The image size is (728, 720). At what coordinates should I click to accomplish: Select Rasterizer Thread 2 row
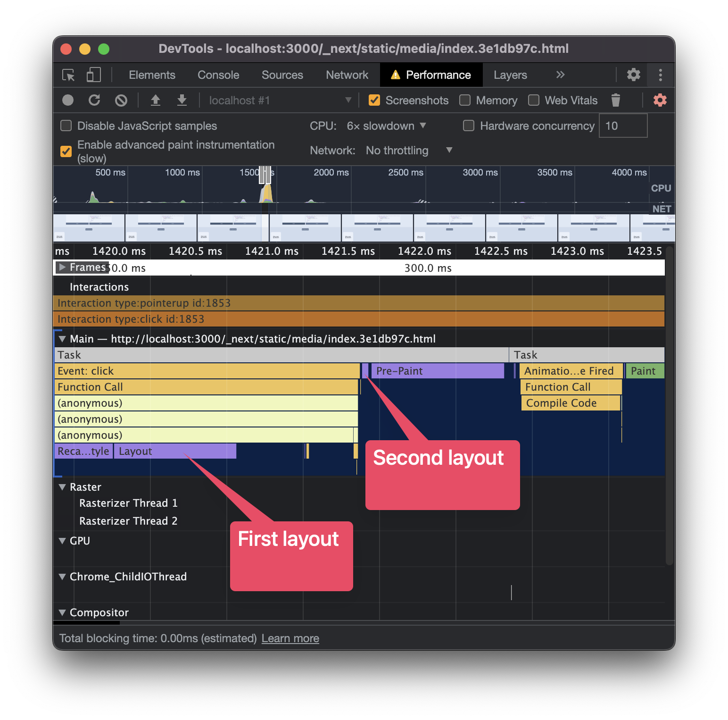click(128, 521)
